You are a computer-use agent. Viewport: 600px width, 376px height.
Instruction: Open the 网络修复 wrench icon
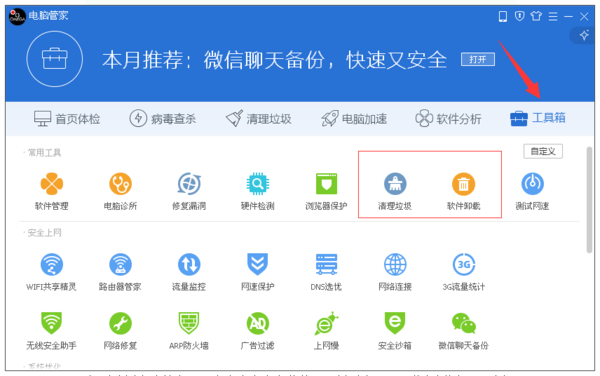(x=121, y=323)
